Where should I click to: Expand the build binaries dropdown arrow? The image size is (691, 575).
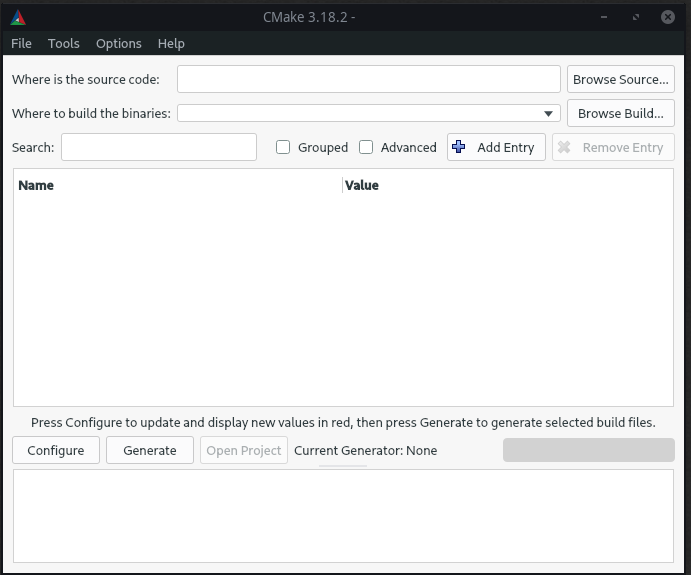[x=548, y=114]
